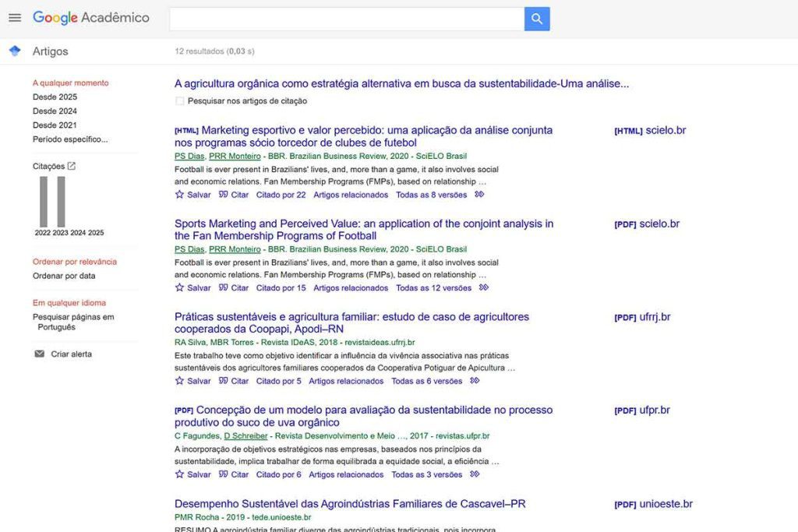Click inside the search input field
This screenshot has height=532, width=798.
tap(343, 18)
